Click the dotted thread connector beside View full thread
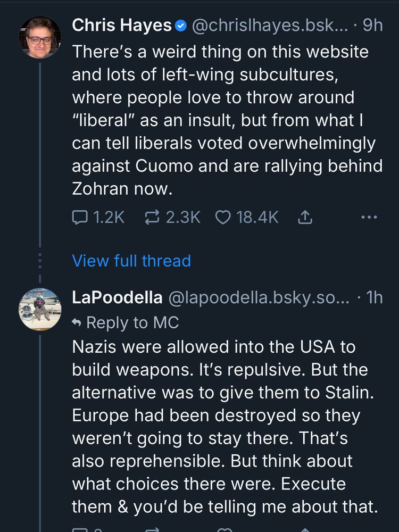The height and width of the screenshot is (532, 399). click(40, 262)
